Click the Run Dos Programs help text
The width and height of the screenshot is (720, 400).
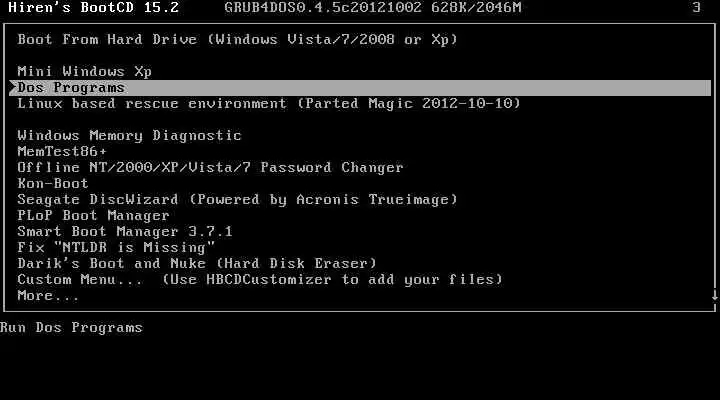pyautogui.click(x=71, y=327)
